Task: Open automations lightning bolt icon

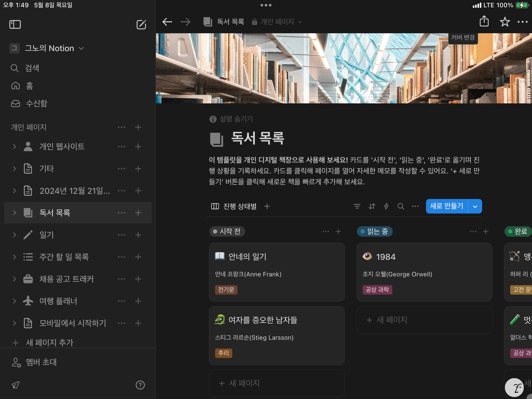Action: (x=386, y=206)
